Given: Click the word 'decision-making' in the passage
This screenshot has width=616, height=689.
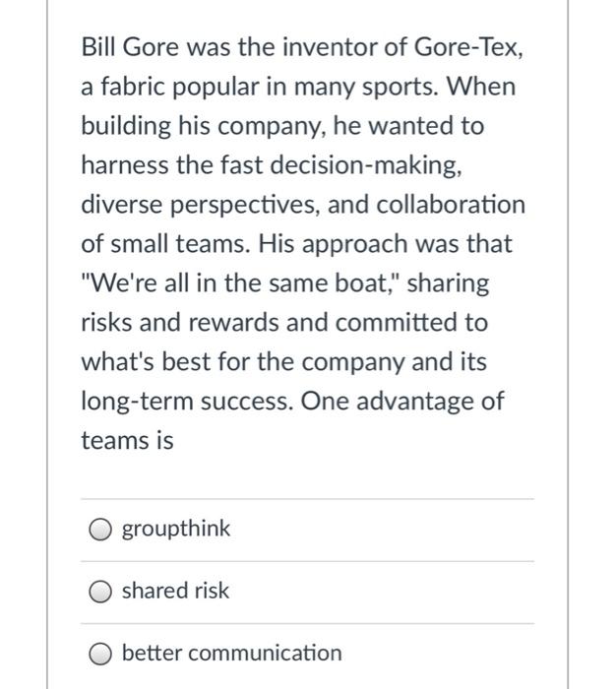Looking at the screenshot, I should coord(364,166).
